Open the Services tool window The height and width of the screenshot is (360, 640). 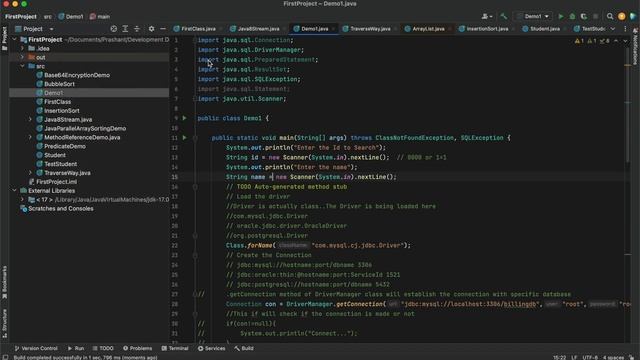211,349
